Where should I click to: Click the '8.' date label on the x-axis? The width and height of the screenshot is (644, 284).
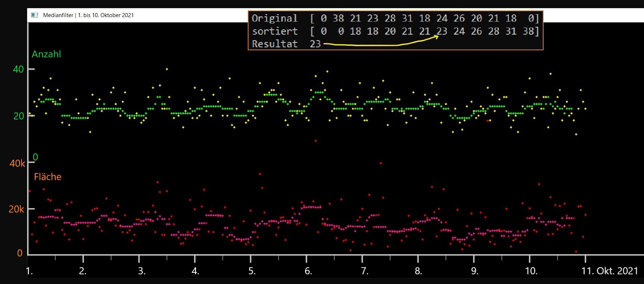[x=419, y=271]
